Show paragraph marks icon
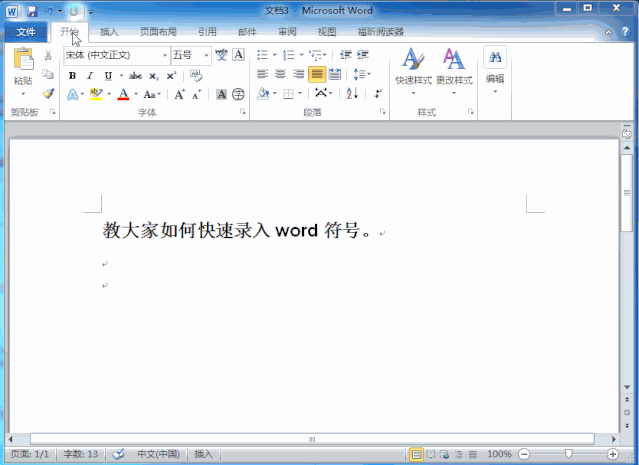Image resolution: width=639 pixels, height=465 pixels. coord(378,93)
